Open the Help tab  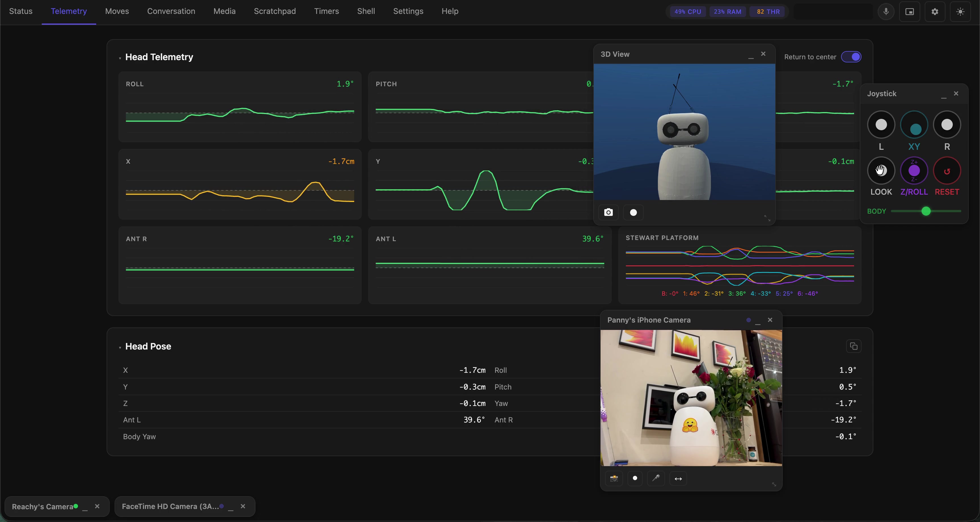point(450,11)
